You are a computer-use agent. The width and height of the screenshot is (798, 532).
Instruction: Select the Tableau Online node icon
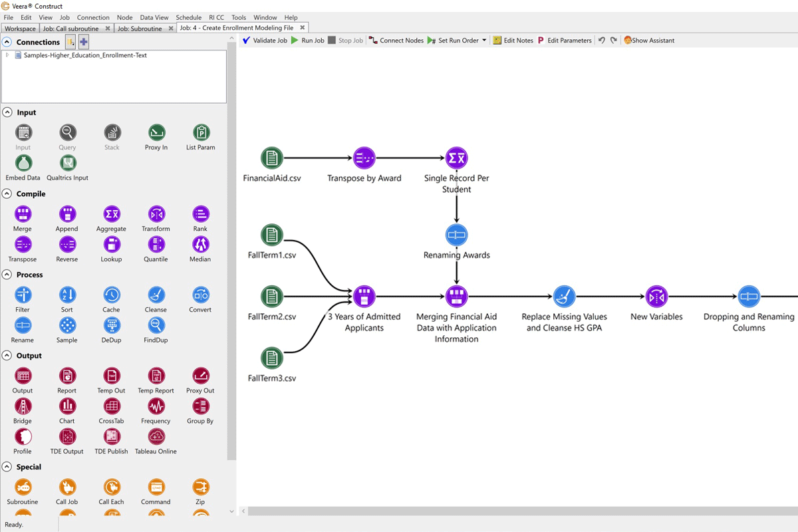click(x=156, y=437)
